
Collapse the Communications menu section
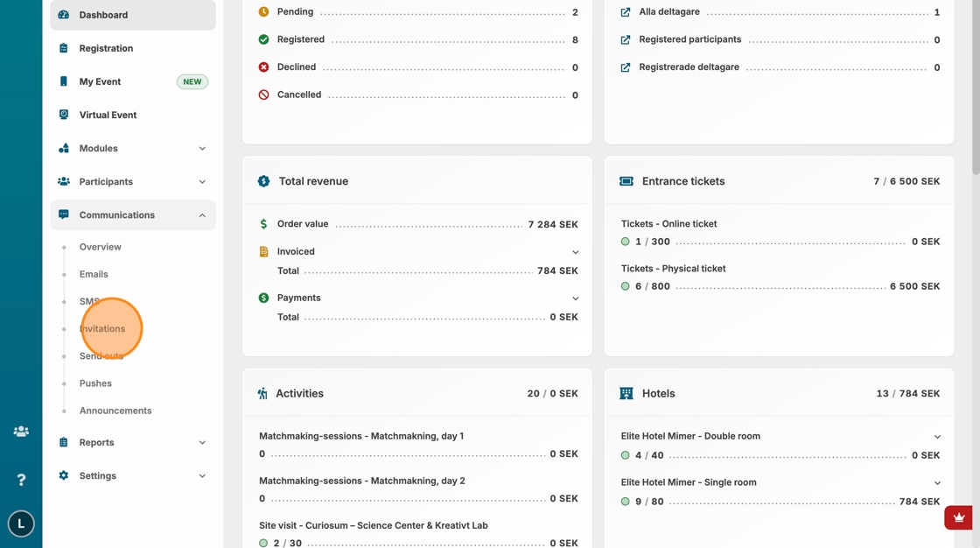tap(202, 215)
